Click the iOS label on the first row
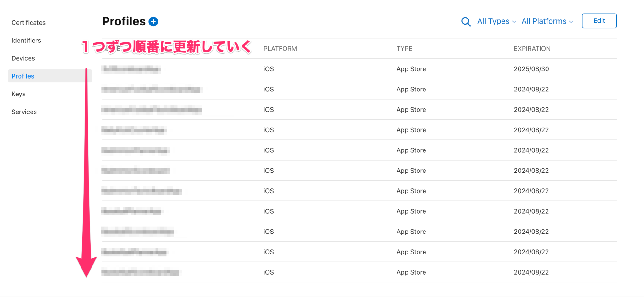Viewport: 644px width, 300px height. (268, 69)
